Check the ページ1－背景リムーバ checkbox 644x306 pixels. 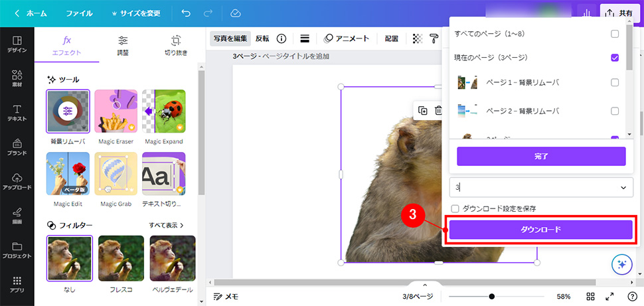[x=615, y=82]
